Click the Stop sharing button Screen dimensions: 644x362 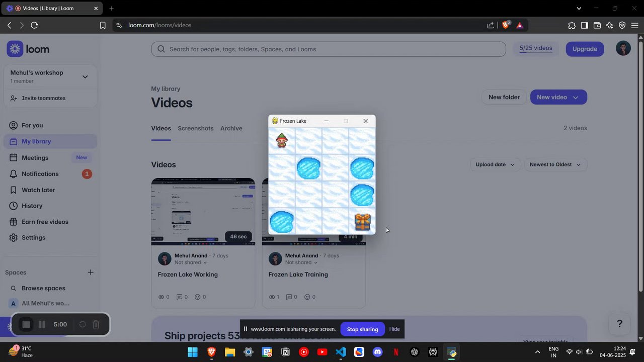(x=362, y=329)
